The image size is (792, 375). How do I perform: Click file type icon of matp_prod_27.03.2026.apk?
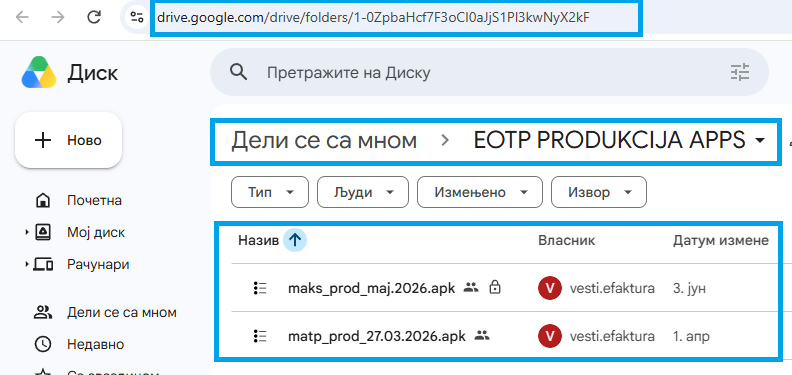click(260, 336)
